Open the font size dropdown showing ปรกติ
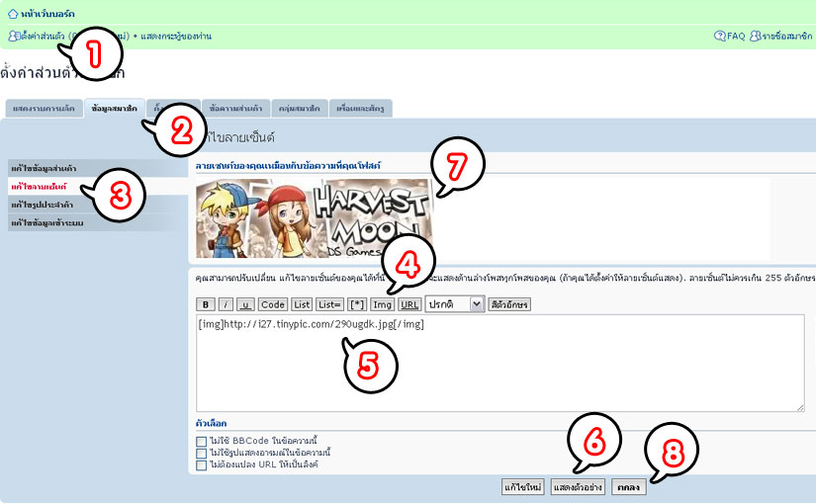 pyautogui.click(x=455, y=304)
